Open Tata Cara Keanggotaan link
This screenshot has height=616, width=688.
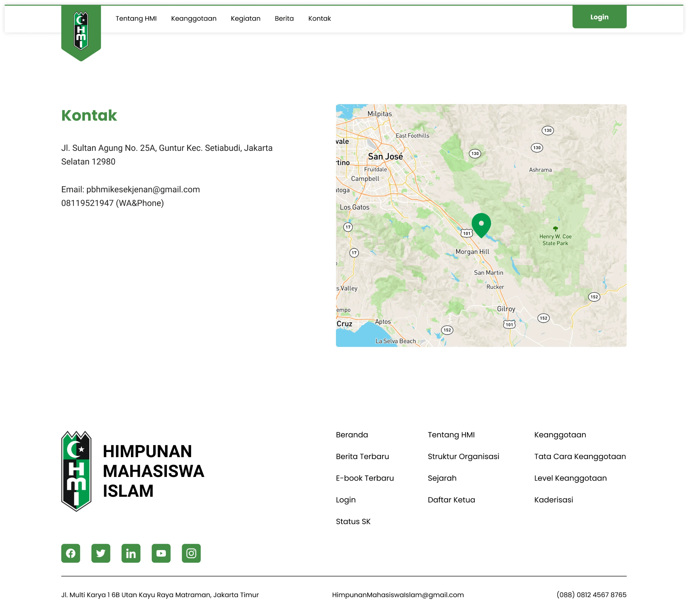580,456
